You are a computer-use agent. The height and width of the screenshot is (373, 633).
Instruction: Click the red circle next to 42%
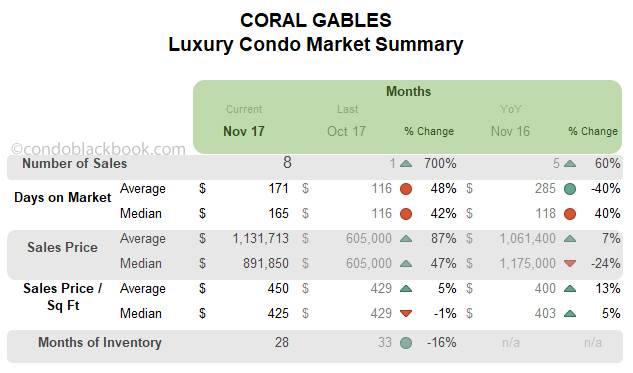point(406,214)
